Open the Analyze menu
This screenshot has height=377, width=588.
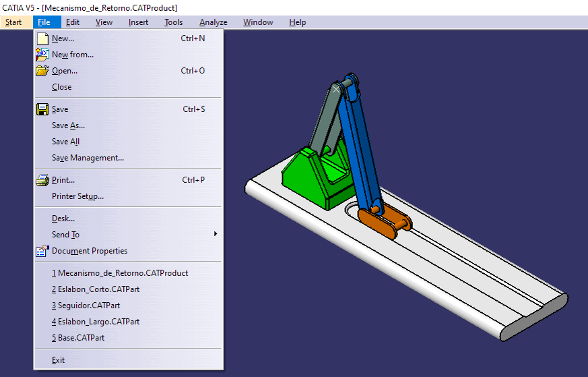(x=213, y=22)
